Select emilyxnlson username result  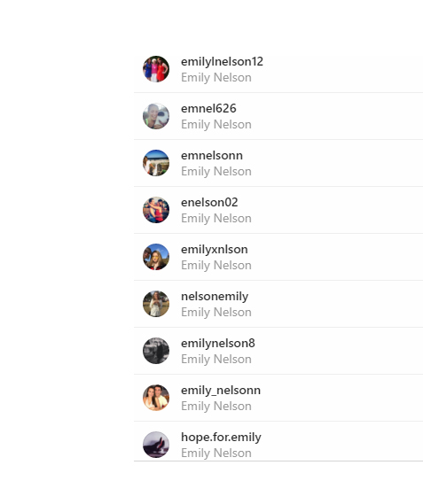215,250
